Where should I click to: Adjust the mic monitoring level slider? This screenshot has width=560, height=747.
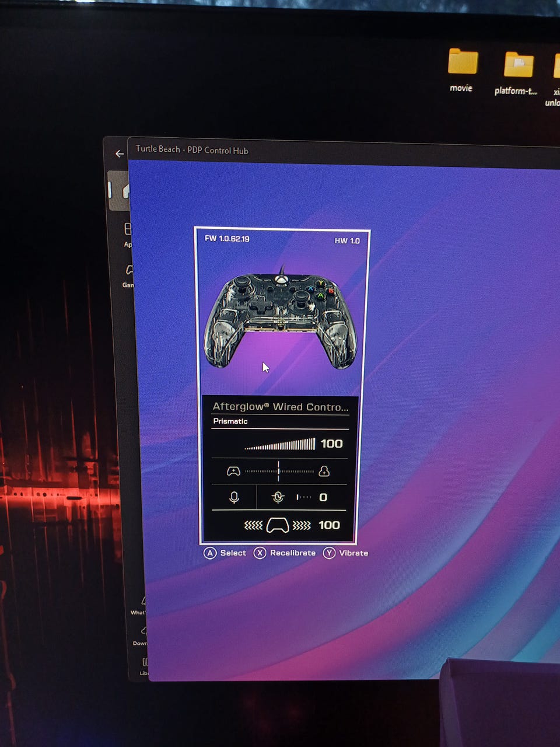[304, 497]
